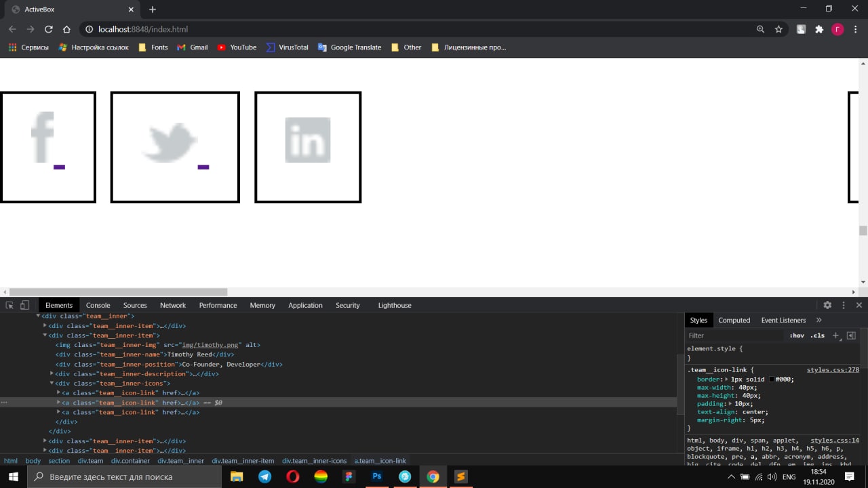Screen dimensions: 868x488
Task: Open the Lighthouse tab
Action: [x=395, y=305]
